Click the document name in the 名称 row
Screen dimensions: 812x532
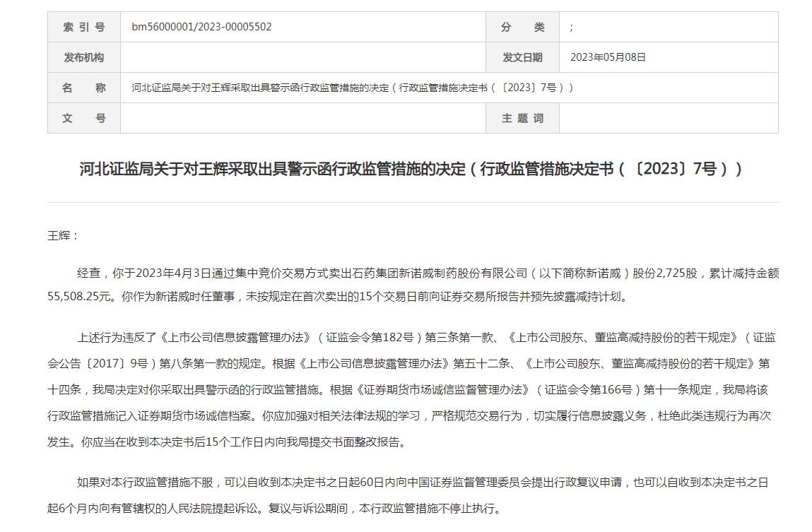352,88
